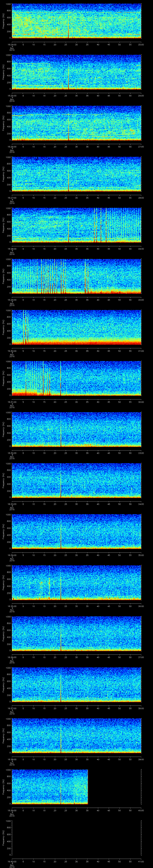Select the spectrogram panel starting at 16:36:00
This screenshot has width=153, height=868.
point(76,633)
